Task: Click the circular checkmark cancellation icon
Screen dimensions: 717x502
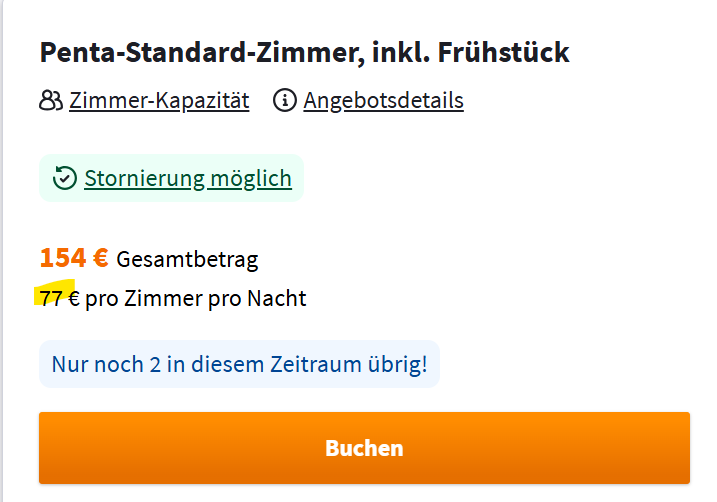Action: pos(64,178)
